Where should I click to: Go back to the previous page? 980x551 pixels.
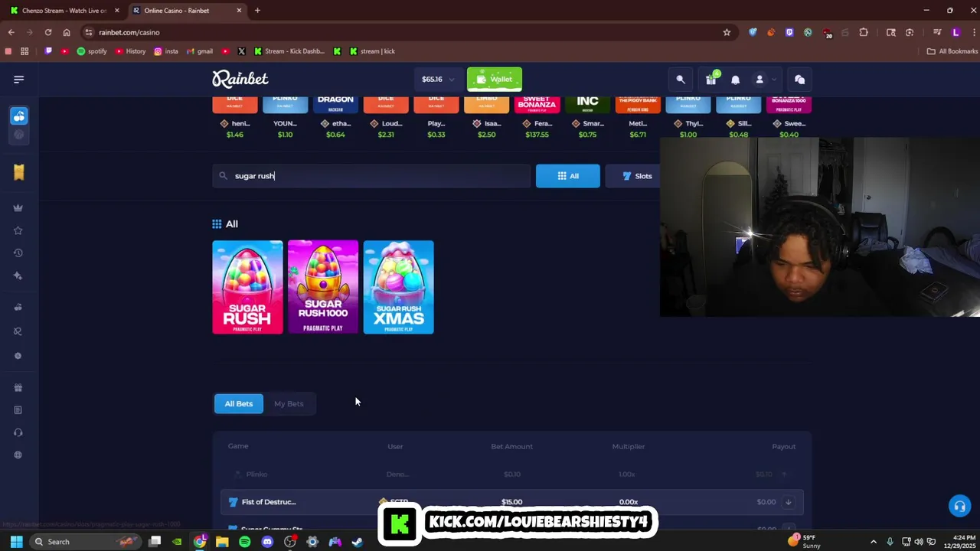(11, 32)
